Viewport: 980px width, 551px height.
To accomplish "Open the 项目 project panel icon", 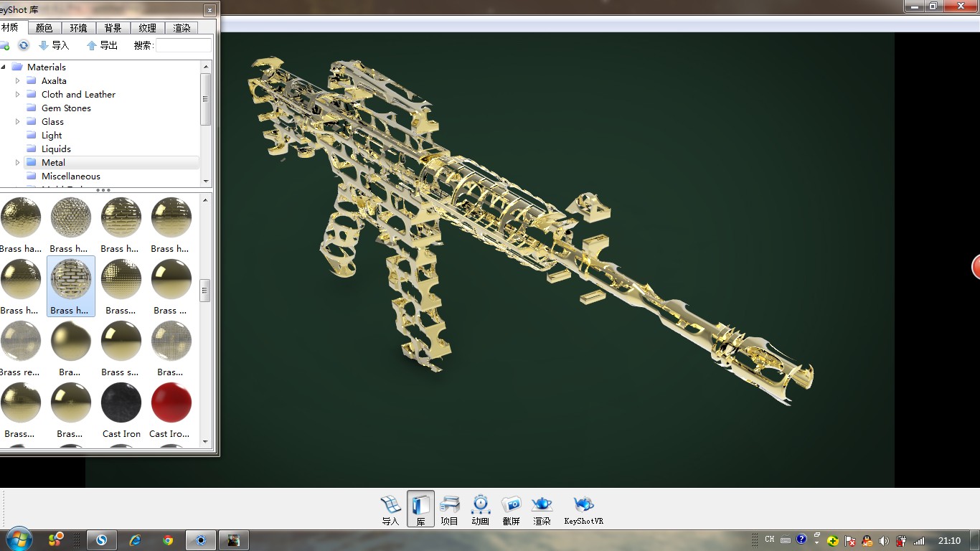I will tap(450, 510).
